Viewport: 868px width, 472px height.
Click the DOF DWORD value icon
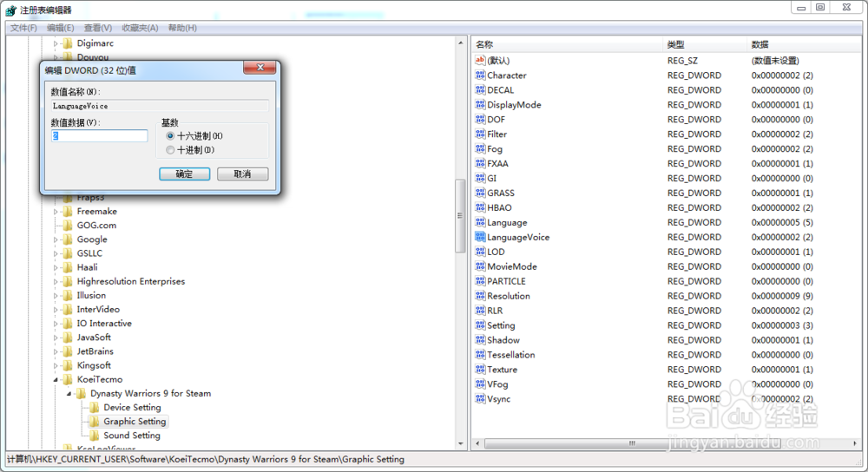tap(480, 119)
